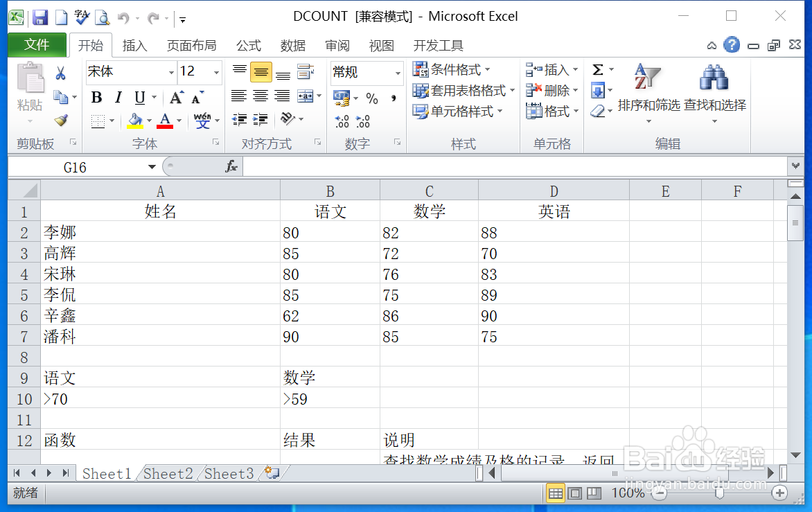This screenshot has height=512, width=812.
Task: Toggle underline formatting
Action: pos(139,97)
